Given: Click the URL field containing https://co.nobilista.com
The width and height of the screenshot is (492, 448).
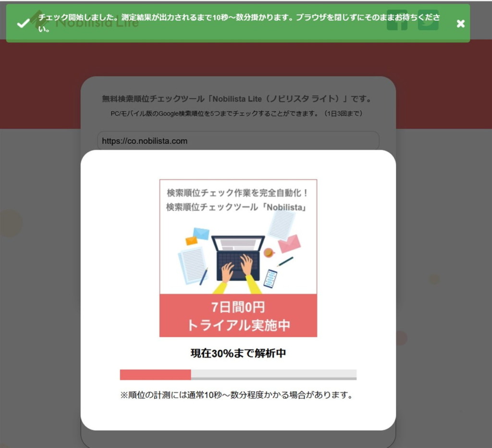Looking at the screenshot, I should tap(238, 141).
